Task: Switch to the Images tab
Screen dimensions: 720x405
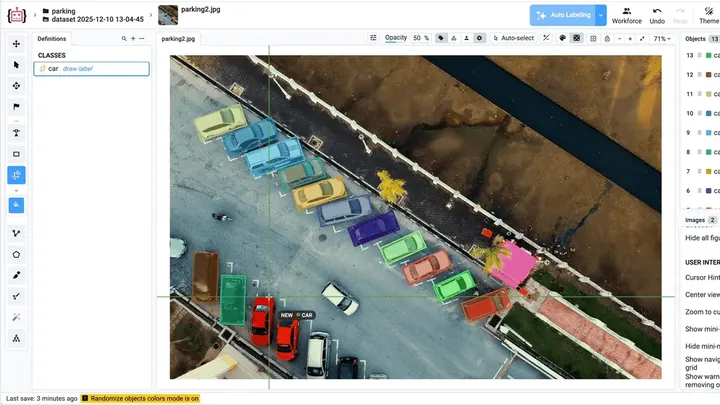Action: 695,220
